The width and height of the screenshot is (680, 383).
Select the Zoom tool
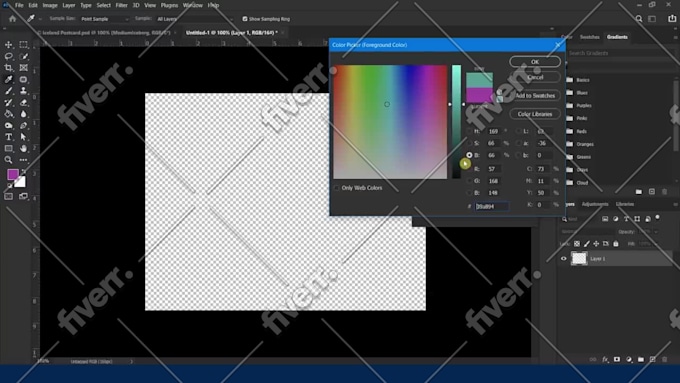tap(8, 160)
